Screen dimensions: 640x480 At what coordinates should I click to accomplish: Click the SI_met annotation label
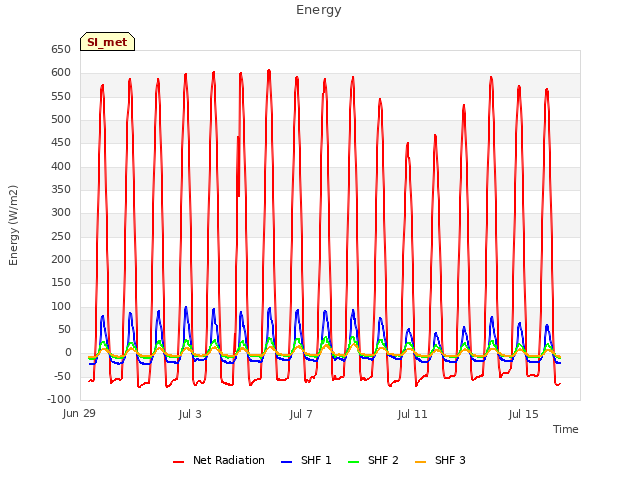pyautogui.click(x=107, y=42)
